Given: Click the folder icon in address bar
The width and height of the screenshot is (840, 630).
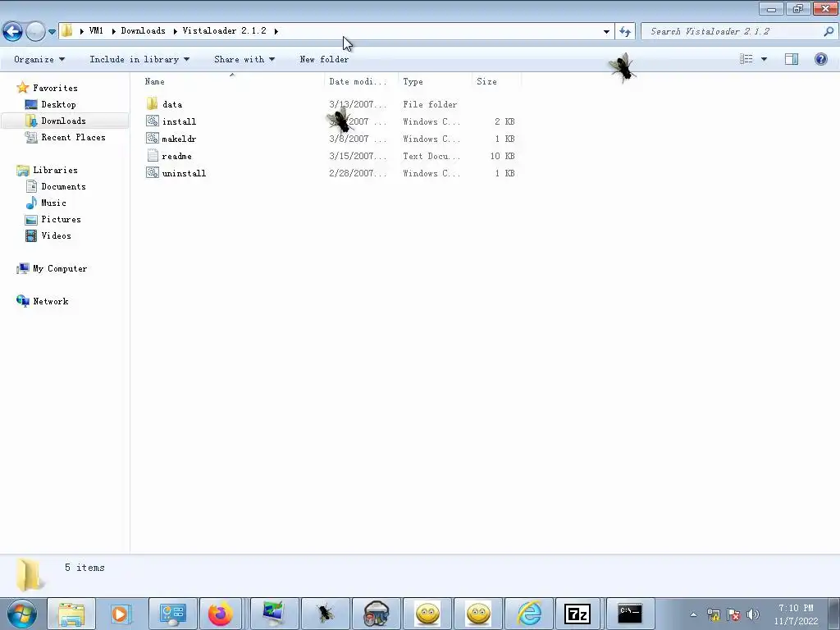Looking at the screenshot, I should [66, 30].
